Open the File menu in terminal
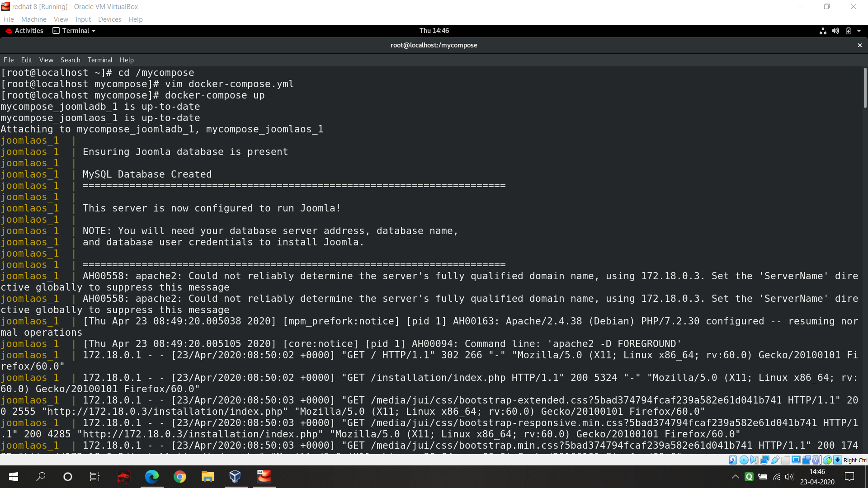This screenshot has width=868, height=488. coord(9,60)
